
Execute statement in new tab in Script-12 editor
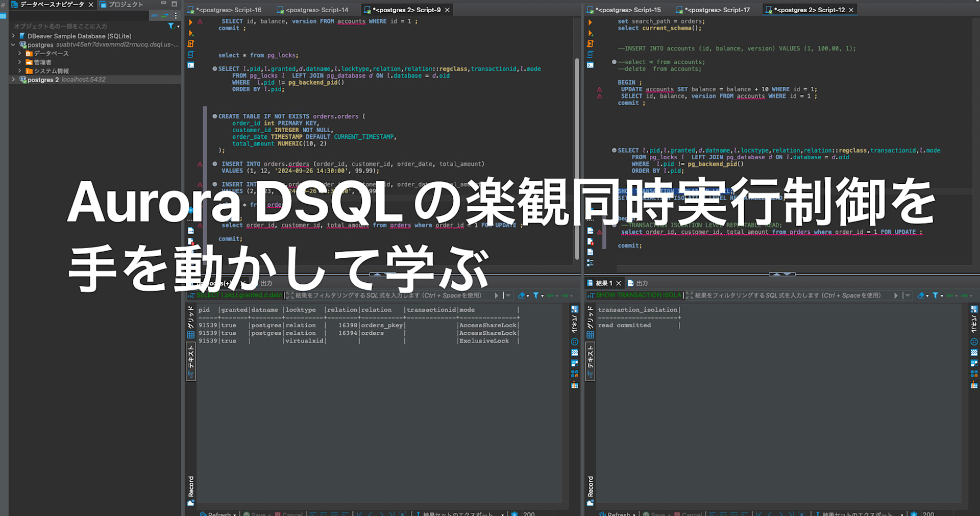591,33
